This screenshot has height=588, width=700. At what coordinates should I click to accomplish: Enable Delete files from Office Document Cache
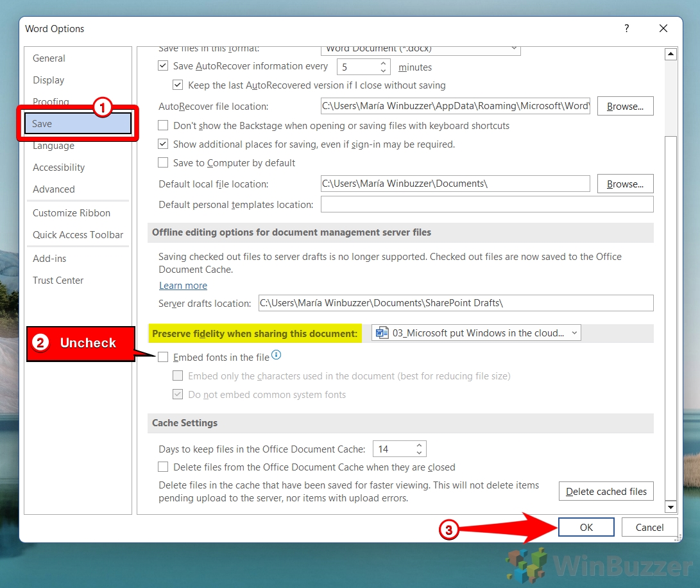click(x=163, y=467)
